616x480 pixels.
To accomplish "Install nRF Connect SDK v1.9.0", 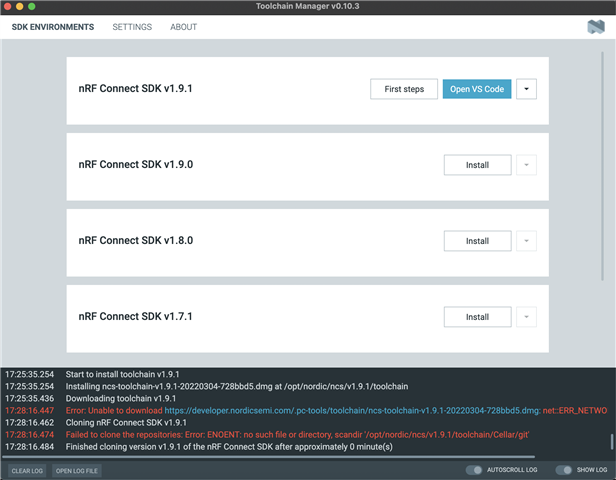I will click(x=478, y=165).
